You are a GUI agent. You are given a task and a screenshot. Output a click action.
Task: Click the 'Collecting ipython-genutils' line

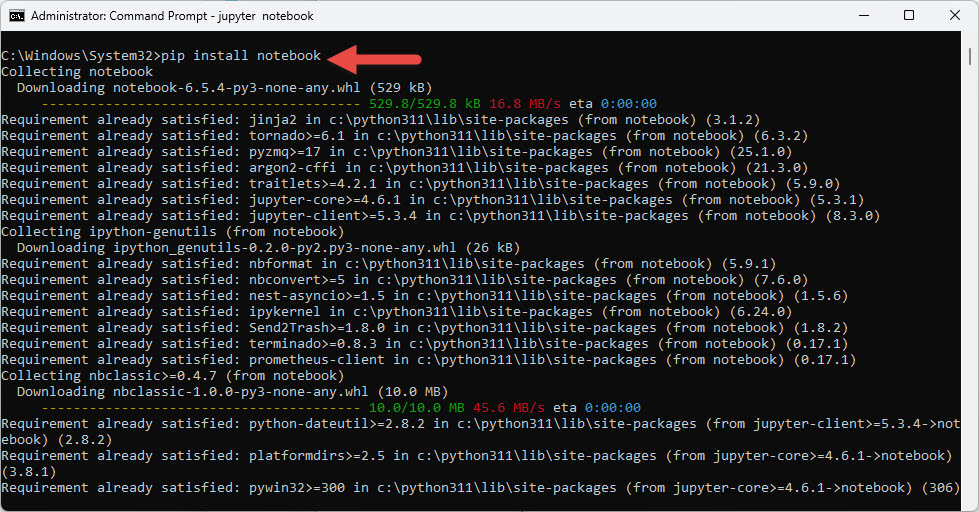click(x=172, y=232)
